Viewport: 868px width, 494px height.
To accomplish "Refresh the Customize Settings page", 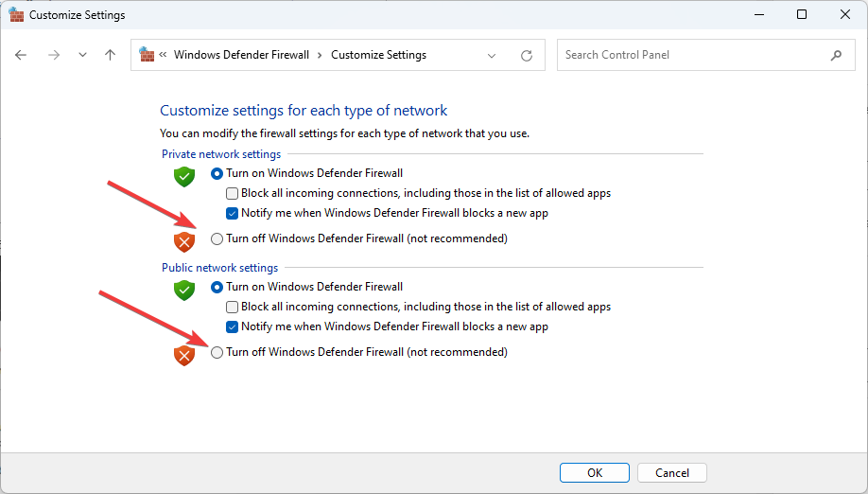I will pos(527,56).
